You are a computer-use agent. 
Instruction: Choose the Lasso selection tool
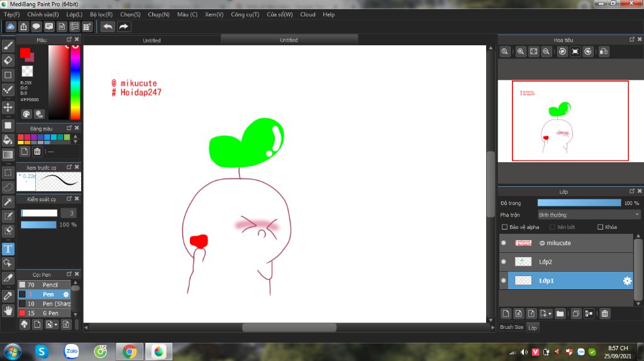pyautogui.click(x=8, y=187)
